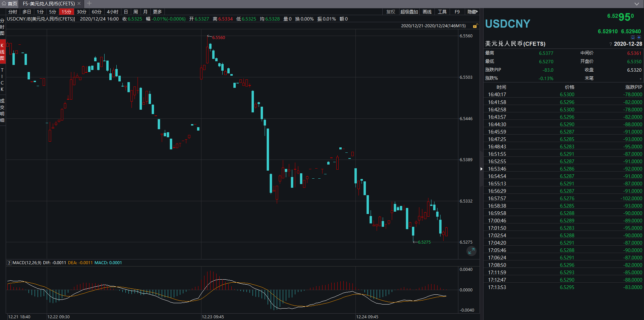
Task: Switch to daily 日 chart
Action: point(126,12)
